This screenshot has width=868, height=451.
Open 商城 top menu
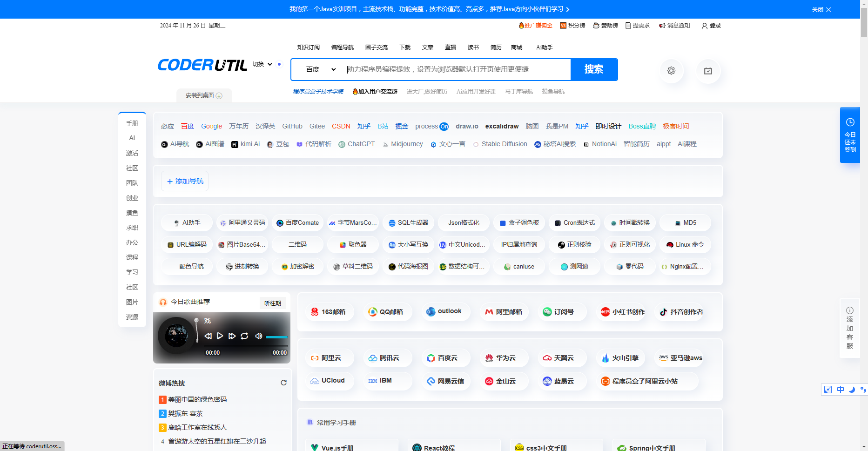click(517, 47)
